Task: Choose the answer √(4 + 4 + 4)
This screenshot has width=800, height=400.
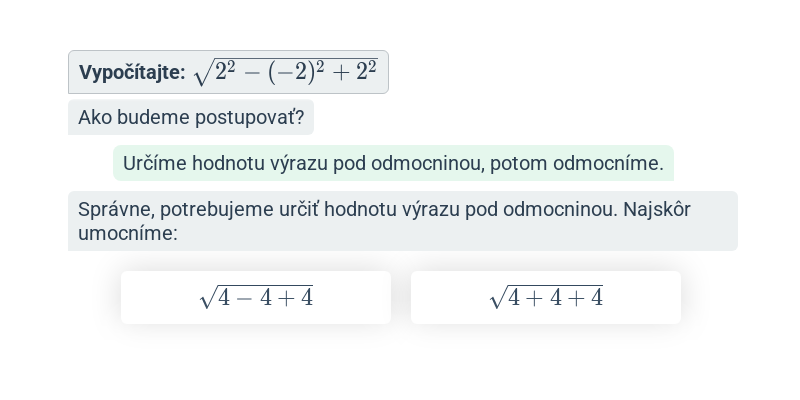Action: [x=546, y=297]
